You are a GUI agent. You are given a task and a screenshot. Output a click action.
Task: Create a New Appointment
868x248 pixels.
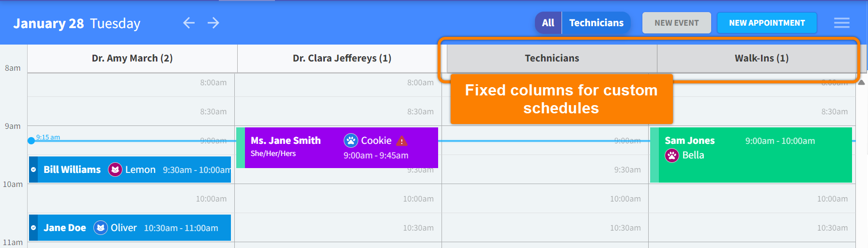coord(767,23)
